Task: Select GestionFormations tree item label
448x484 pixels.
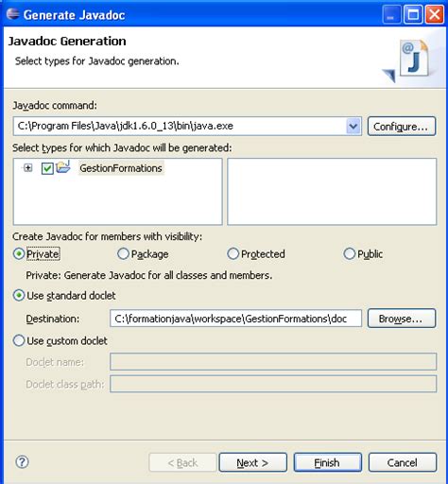Action: coord(121,168)
